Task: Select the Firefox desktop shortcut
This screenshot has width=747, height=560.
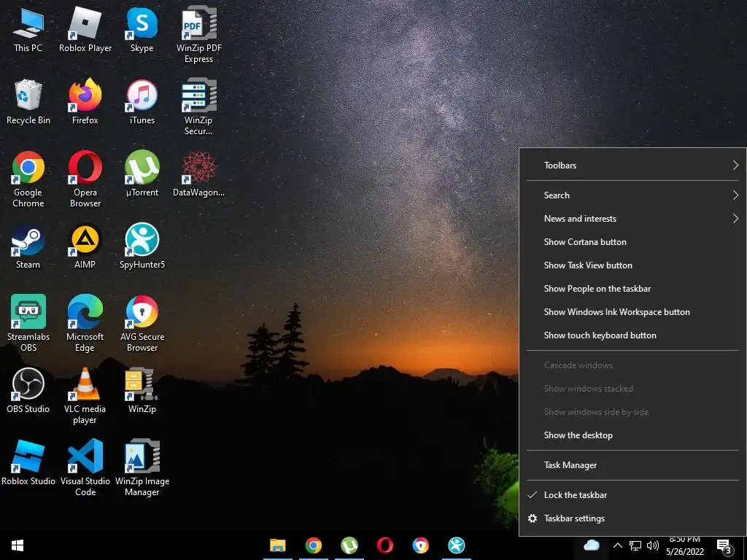Action: pos(85,102)
